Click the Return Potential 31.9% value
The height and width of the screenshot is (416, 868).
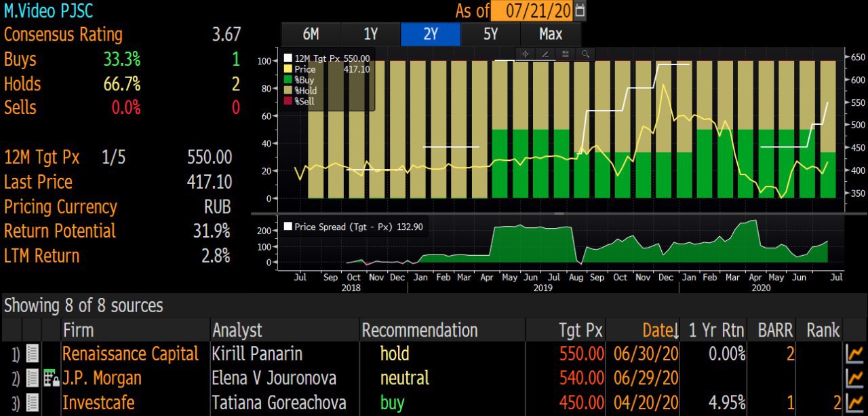212,231
